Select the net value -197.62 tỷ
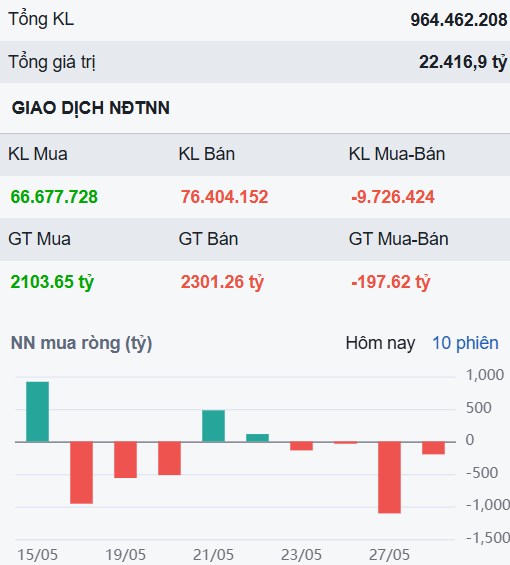The image size is (510, 565). [x=391, y=282]
